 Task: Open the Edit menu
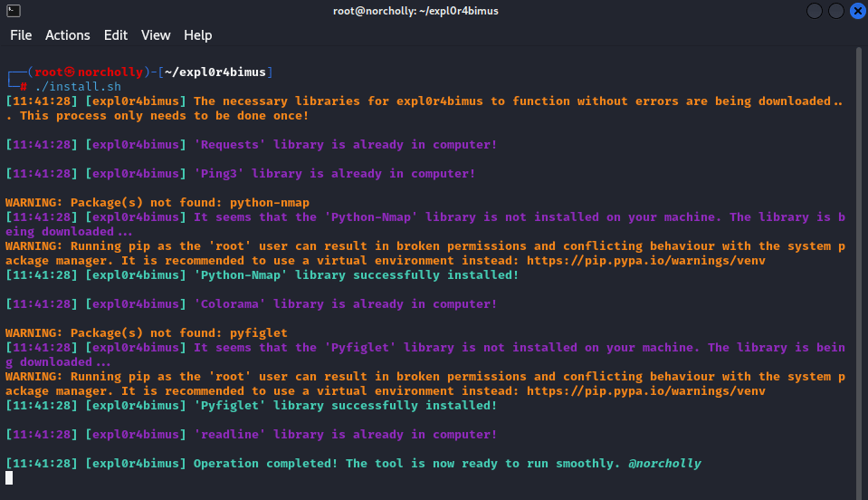116,35
